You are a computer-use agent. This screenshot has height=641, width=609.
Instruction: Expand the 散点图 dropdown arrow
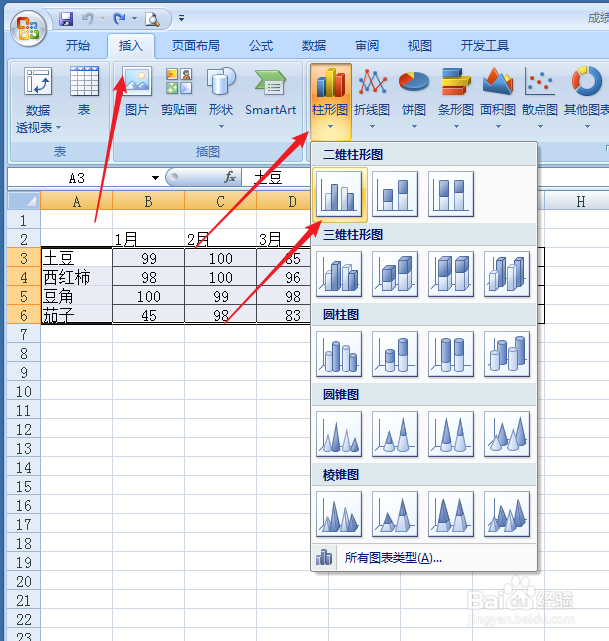click(540, 127)
